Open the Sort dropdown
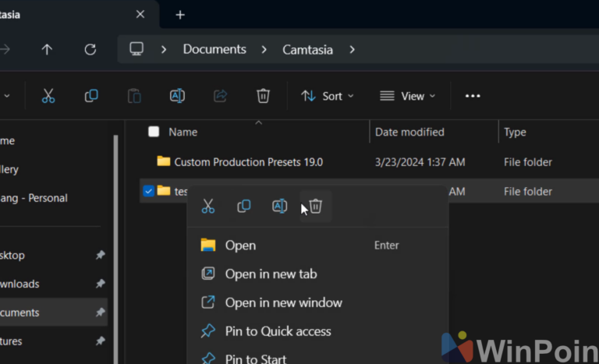This screenshot has width=599, height=364. (x=328, y=96)
